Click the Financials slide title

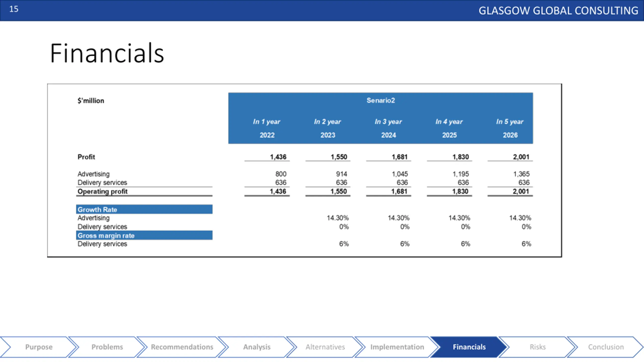(107, 53)
